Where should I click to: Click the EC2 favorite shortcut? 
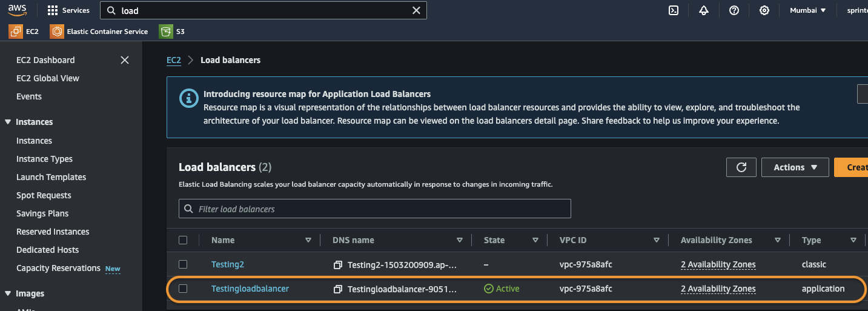point(24,31)
